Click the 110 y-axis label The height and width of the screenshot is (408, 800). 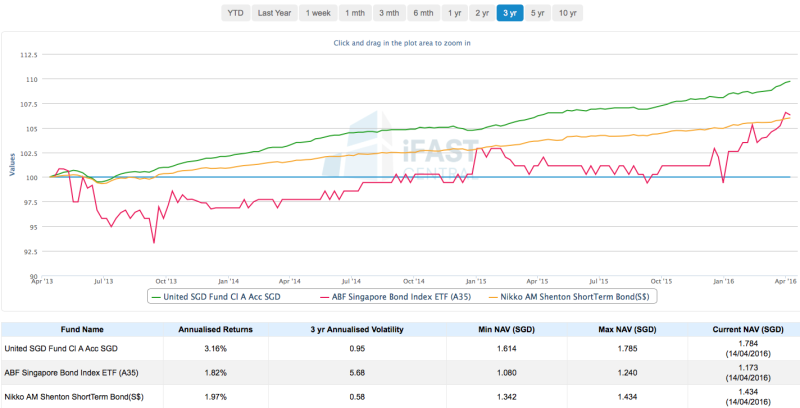click(x=33, y=79)
